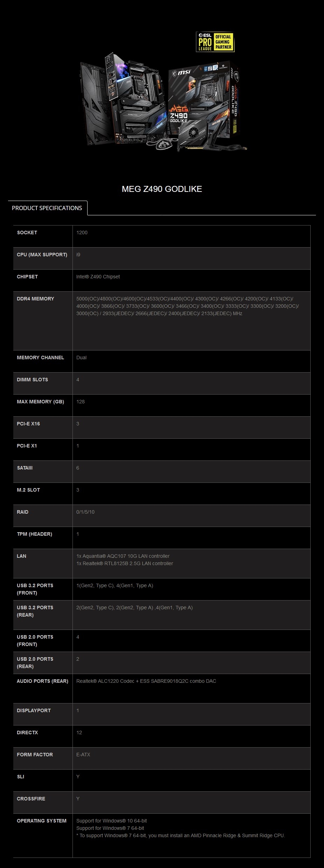324x868 pixels.
Task: Click the Aquantia AQC107 10G LAN entry
Action: [x=123, y=556]
